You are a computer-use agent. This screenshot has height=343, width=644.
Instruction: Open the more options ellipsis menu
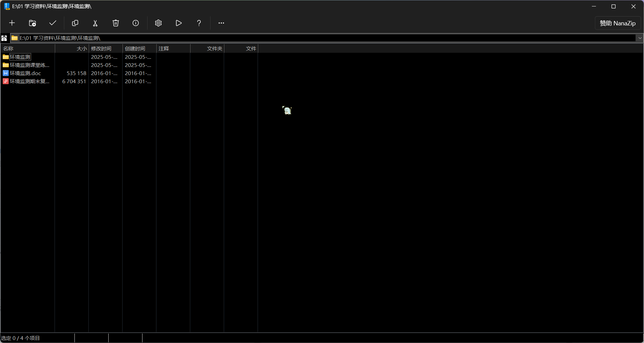click(x=221, y=23)
